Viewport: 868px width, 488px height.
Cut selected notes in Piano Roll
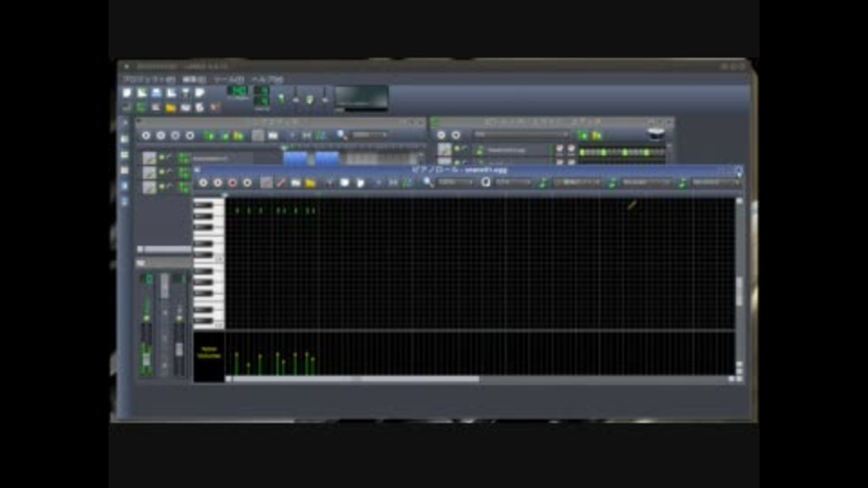point(330,182)
